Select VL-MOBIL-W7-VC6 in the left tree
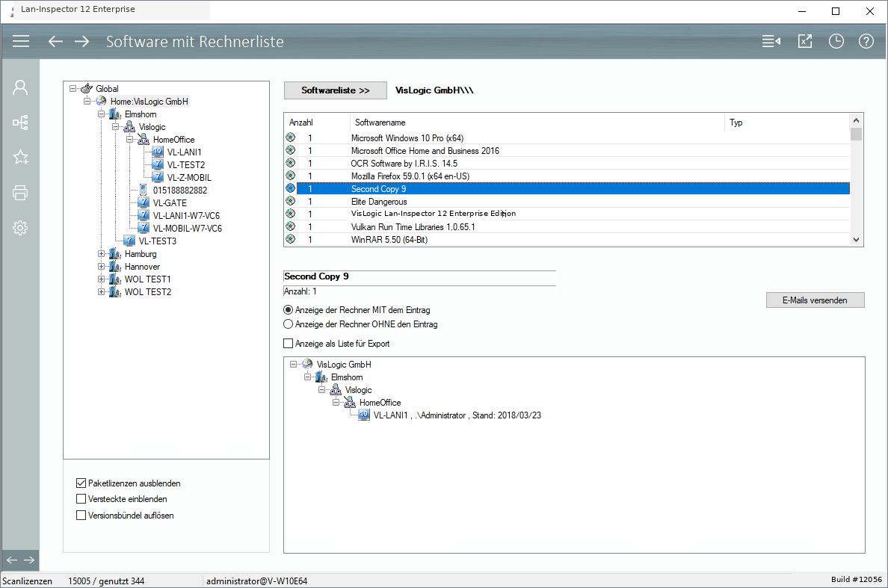Screen dimensions: 888x588 188,228
